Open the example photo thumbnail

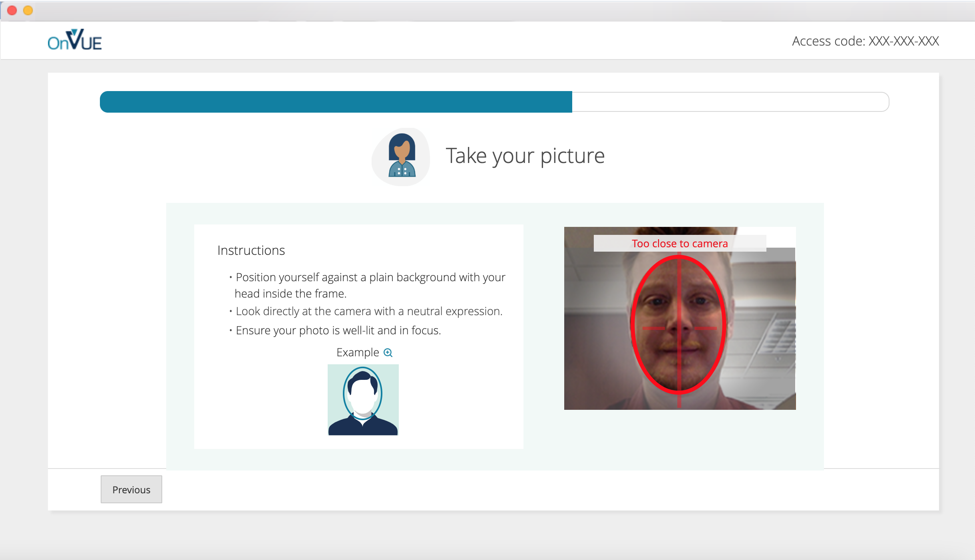363,400
